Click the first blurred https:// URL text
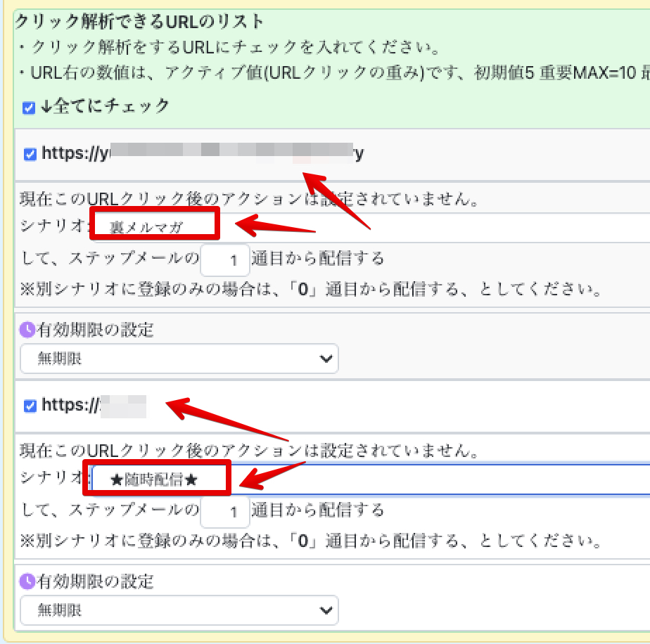 (x=203, y=153)
